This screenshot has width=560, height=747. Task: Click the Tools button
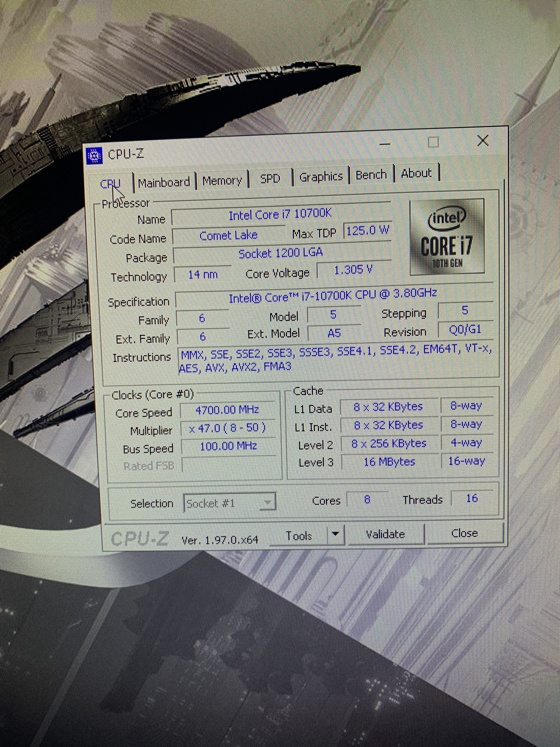point(299,536)
